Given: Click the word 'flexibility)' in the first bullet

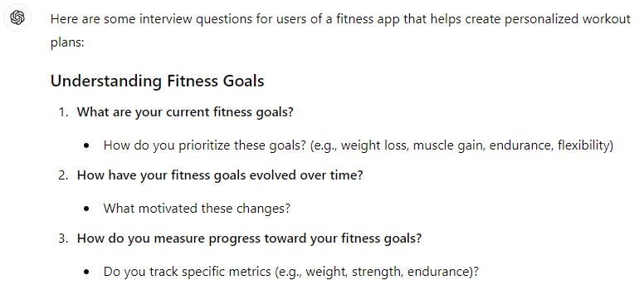Looking at the screenshot, I should pyautogui.click(x=585, y=145).
